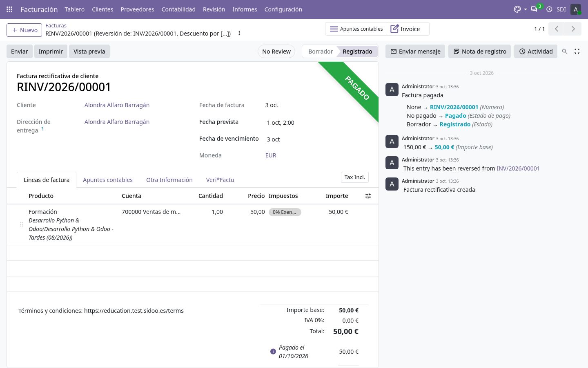Open the EUR currency link

[271, 155]
